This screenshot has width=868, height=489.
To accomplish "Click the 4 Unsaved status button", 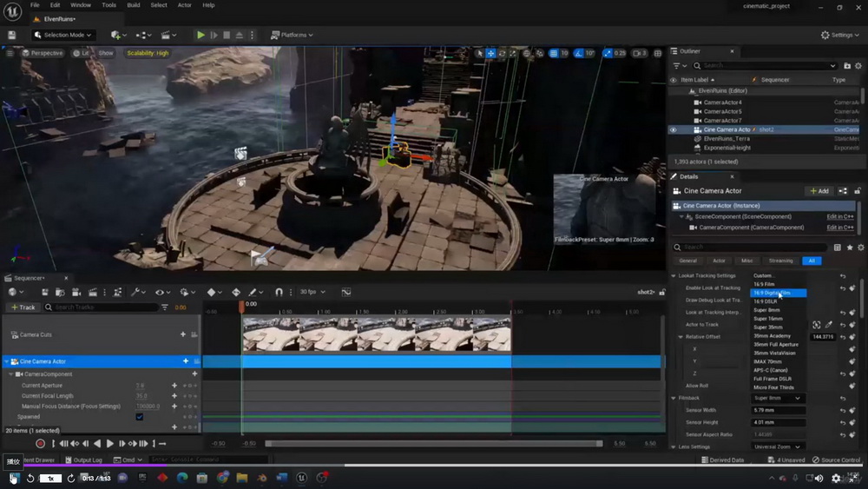I will [x=786, y=459].
